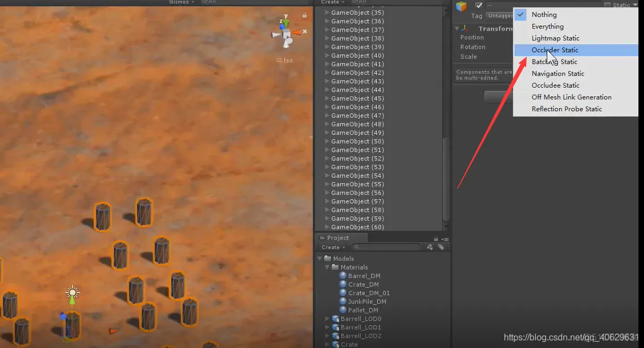Screen dimensions: 644x348
Task: Click Hierarchy scrollbar down arrow
Action: [446, 226]
